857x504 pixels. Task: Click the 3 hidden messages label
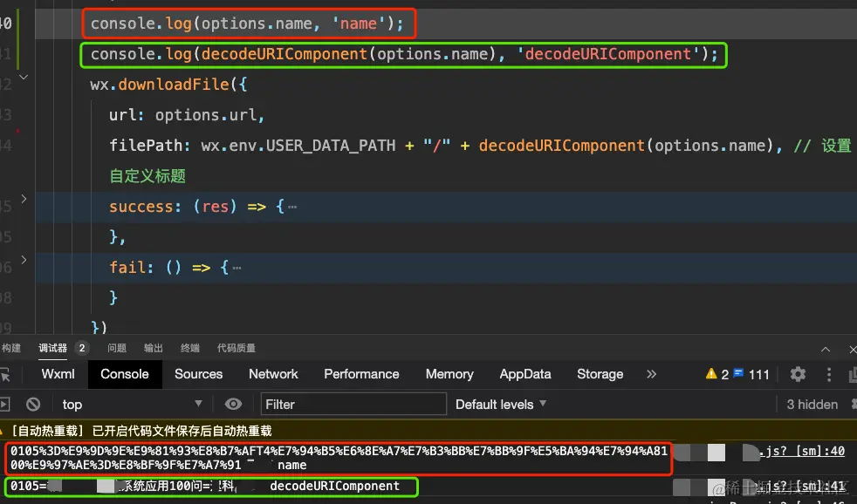[812, 404]
